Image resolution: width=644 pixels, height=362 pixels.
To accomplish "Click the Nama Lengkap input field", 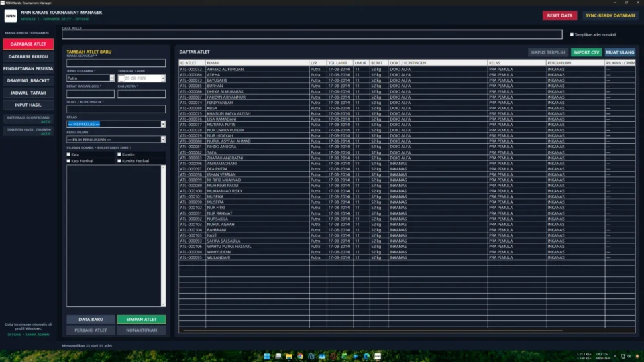I will 116,63.
